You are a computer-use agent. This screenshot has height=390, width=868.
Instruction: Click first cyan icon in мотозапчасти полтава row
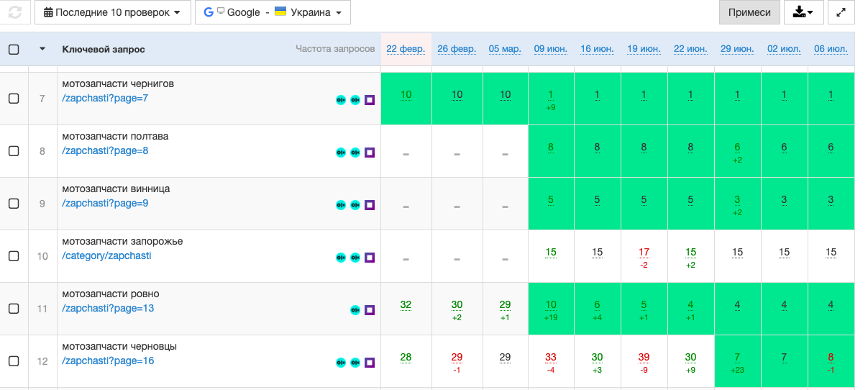[x=341, y=153]
